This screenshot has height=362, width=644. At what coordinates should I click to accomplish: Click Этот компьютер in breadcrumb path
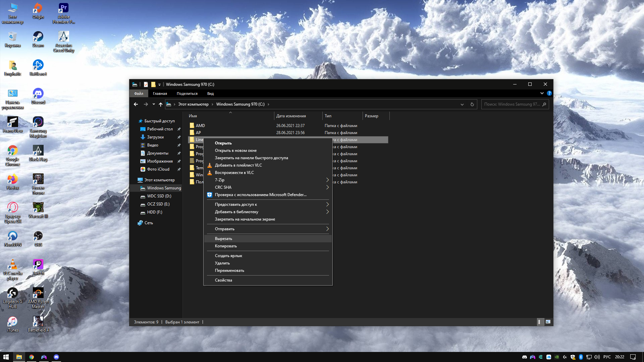pos(193,104)
